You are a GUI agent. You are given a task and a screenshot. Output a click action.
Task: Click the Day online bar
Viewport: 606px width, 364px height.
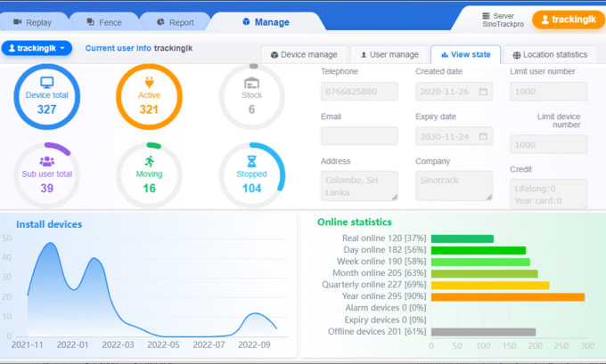(479, 250)
